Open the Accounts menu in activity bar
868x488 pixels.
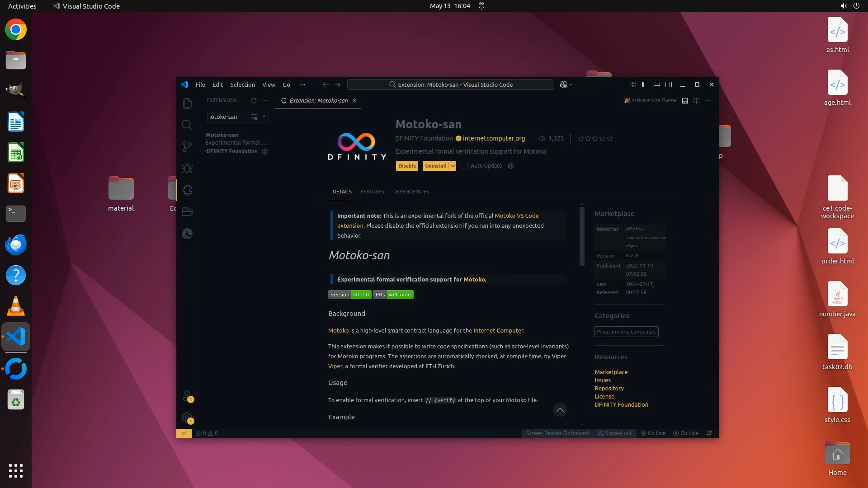pyautogui.click(x=187, y=396)
